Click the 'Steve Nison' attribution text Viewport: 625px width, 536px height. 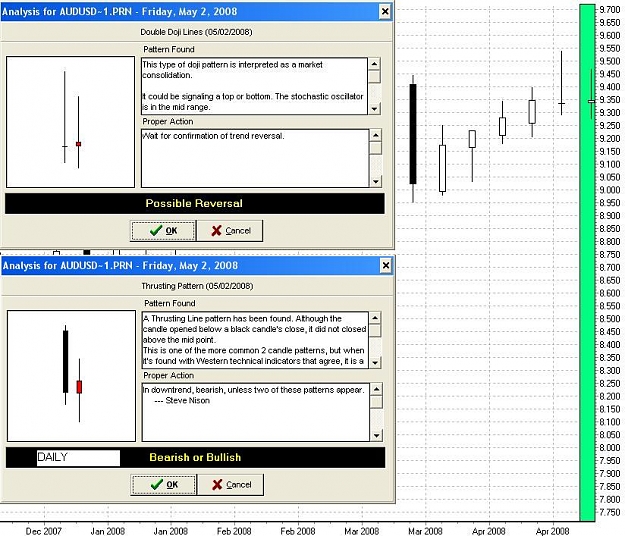(x=188, y=401)
